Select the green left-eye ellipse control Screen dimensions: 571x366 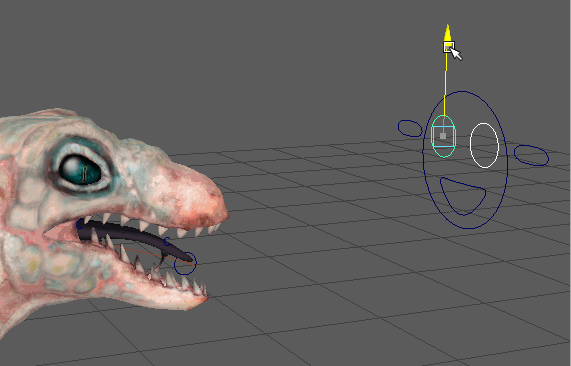pyautogui.click(x=443, y=136)
